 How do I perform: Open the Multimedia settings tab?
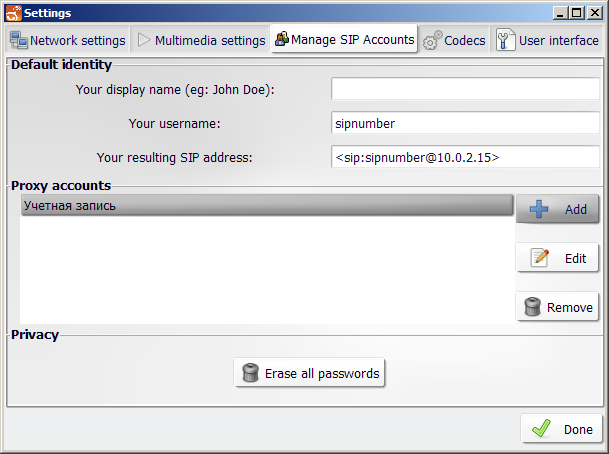[x=200, y=40]
